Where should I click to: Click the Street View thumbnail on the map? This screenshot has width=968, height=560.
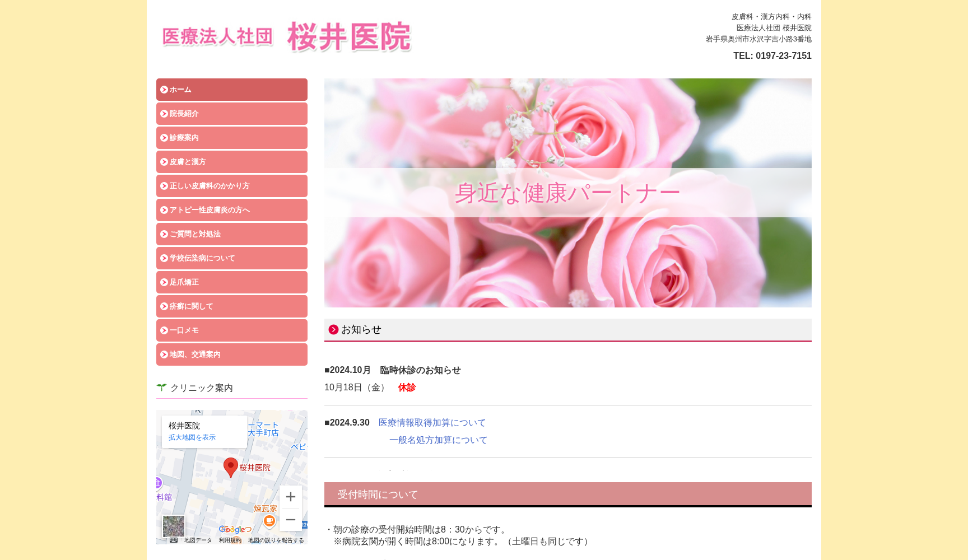174,527
